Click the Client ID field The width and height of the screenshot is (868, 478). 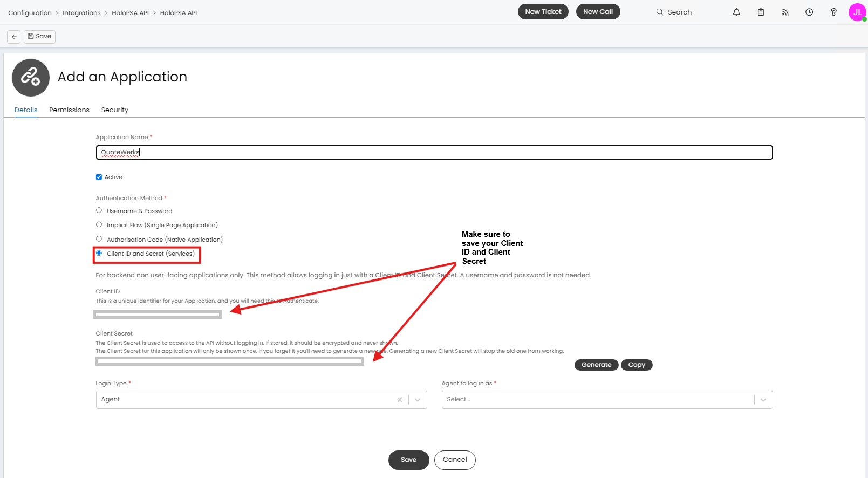click(158, 315)
